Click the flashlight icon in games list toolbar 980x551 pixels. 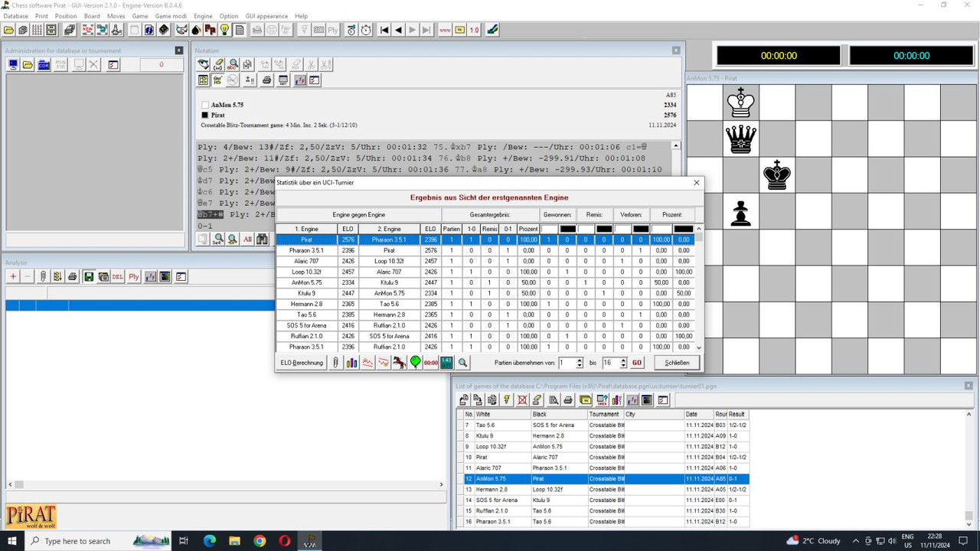click(506, 399)
